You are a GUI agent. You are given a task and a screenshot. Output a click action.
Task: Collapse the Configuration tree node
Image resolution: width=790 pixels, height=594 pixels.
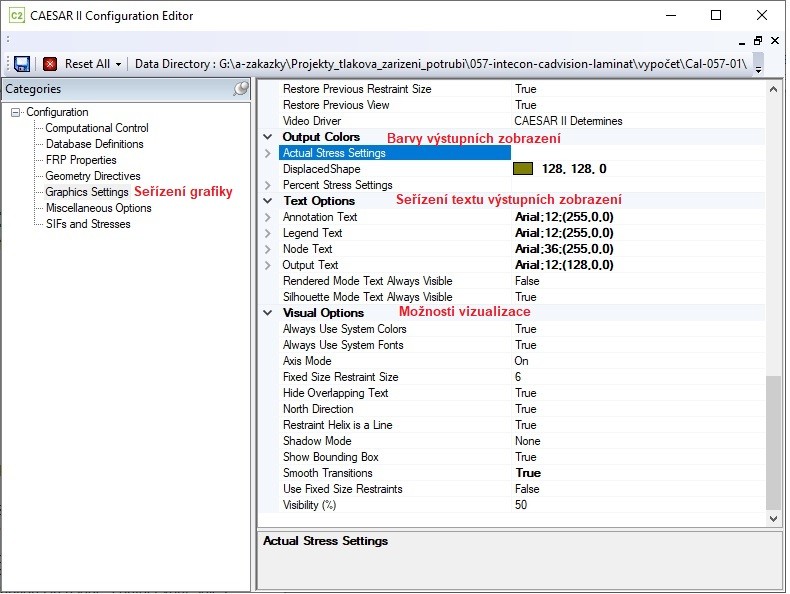click(16, 112)
